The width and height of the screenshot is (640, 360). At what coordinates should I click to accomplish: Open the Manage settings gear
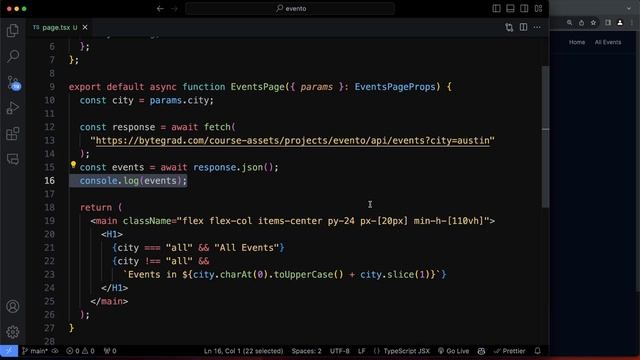[13, 332]
